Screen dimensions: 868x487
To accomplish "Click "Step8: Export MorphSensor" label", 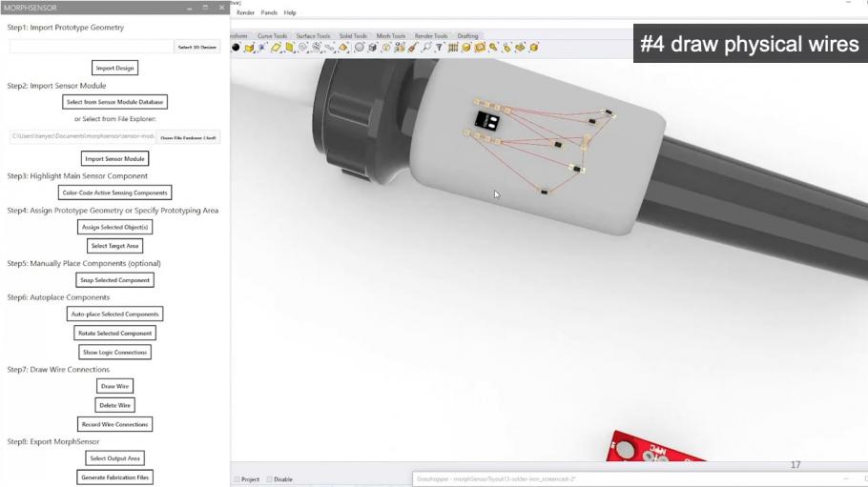I will click(x=53, y=441).
